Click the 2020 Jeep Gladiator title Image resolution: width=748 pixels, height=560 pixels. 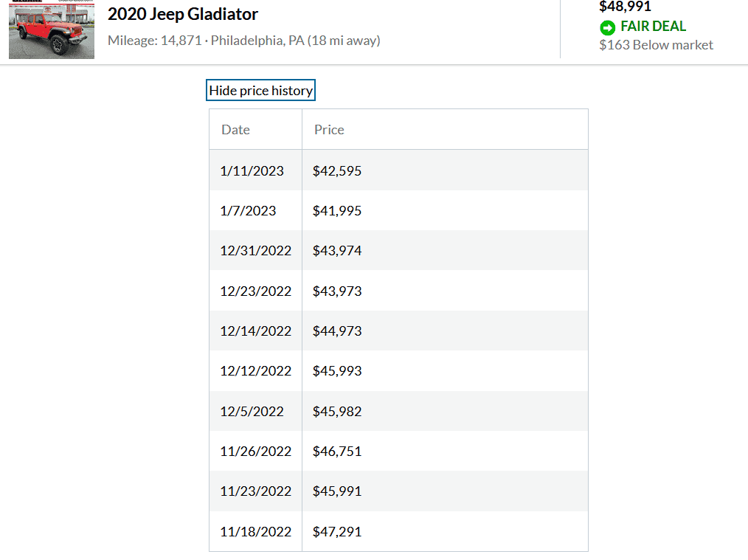(183, 14)
